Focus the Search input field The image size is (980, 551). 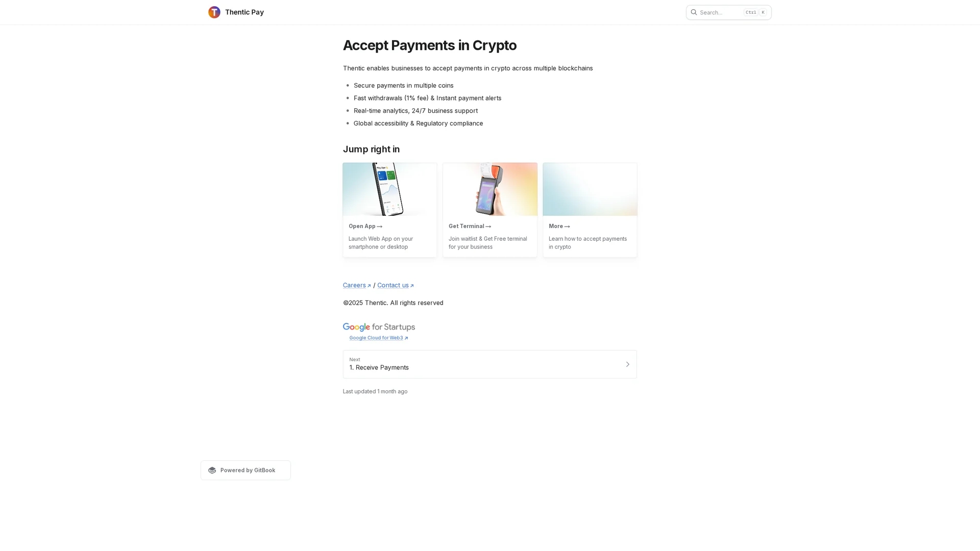(x=728, y=12)
